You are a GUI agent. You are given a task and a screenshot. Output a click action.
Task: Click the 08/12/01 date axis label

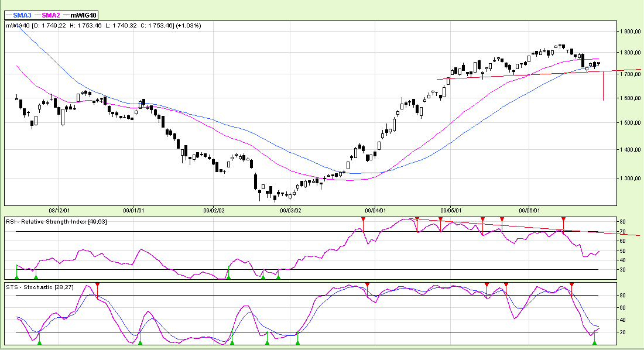coord(60,210)
